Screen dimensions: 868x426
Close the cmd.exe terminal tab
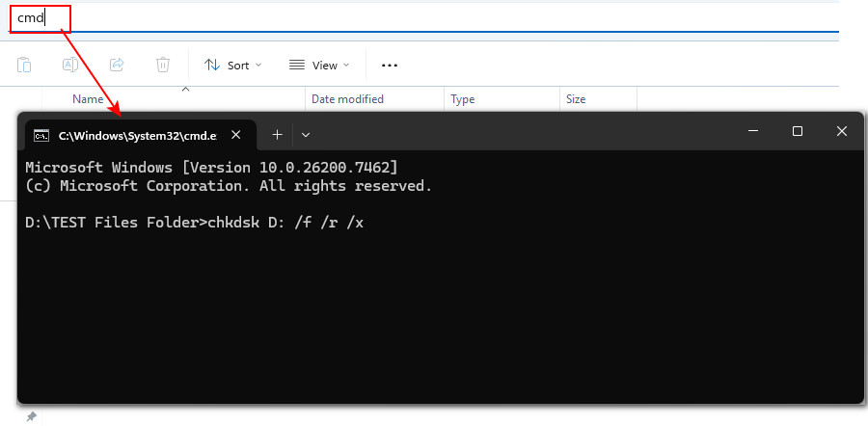[236, 134]
